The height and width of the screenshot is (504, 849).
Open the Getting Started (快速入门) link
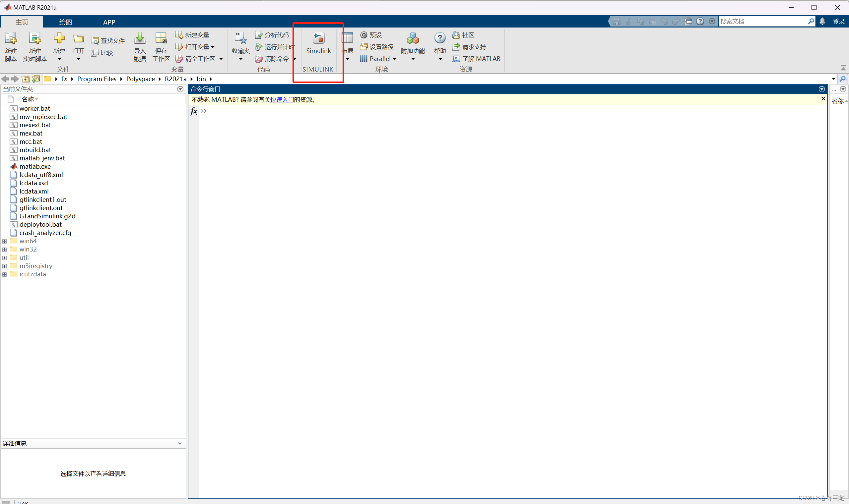pos(282,99)
